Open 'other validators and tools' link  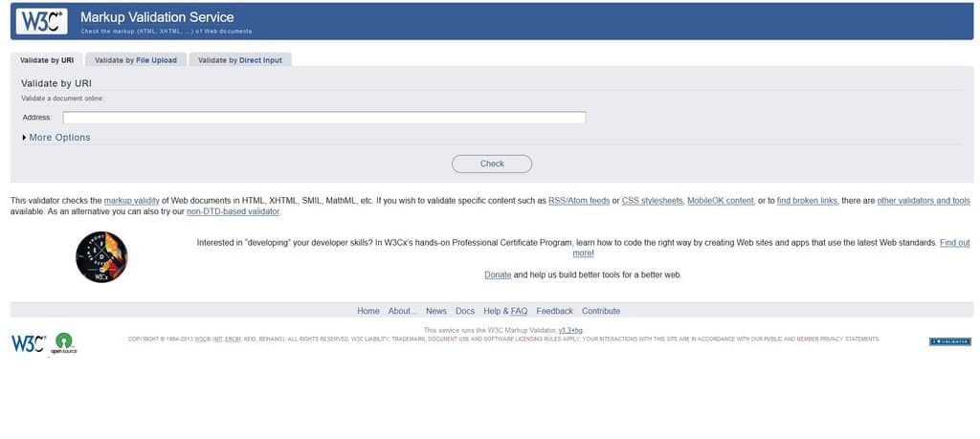coord(924,201)
